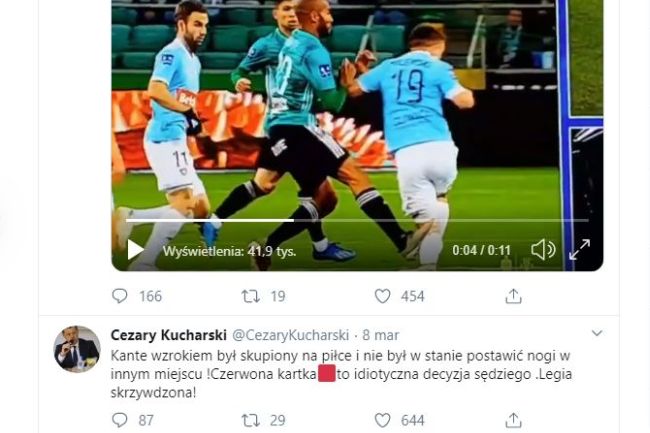Image resolution: width=650 pixels, height=433 pixels.
Task: Click the video progress bar
Action: (x=357, y=220)
